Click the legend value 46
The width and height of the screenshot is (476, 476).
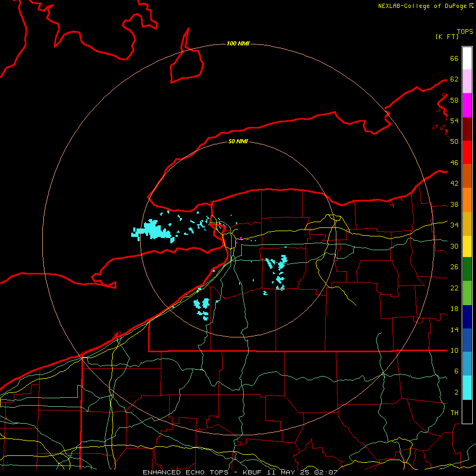click(454, 163)
